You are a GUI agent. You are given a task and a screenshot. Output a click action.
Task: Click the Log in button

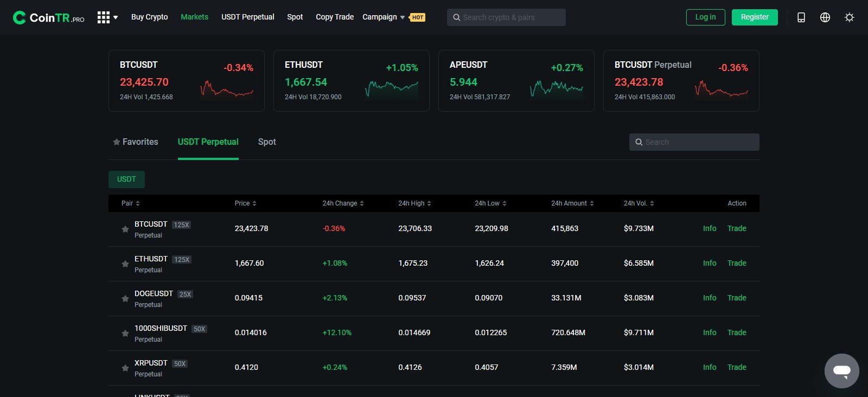click(x=705, y=17)
